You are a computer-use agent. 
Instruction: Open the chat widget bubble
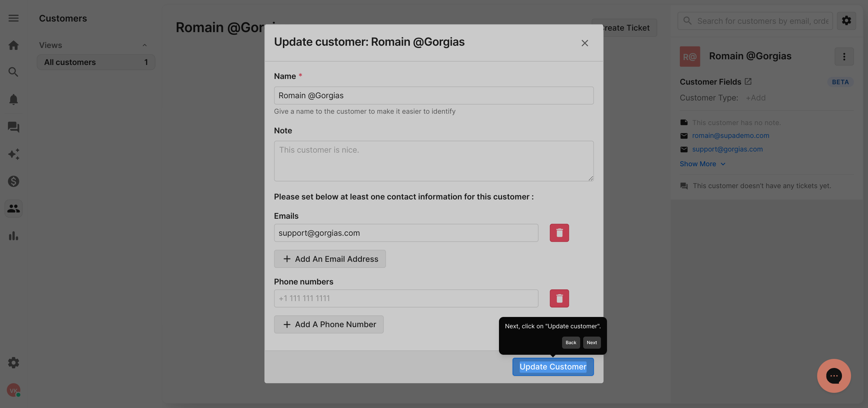pyautogui.click(x=834, y=376)
